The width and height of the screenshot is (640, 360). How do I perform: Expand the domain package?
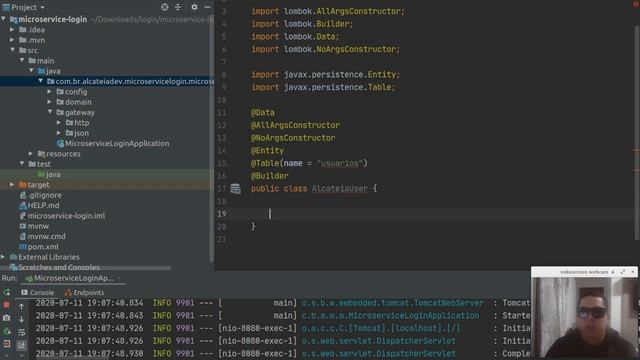point(49,102)
